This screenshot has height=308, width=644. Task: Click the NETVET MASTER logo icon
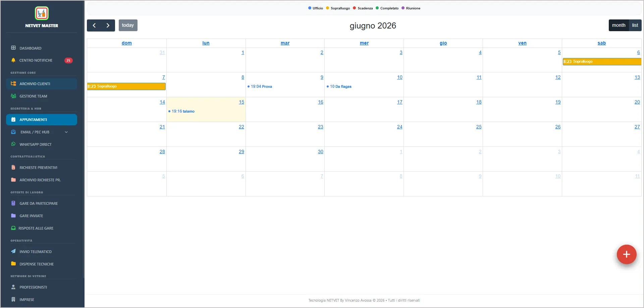(42, 13)
